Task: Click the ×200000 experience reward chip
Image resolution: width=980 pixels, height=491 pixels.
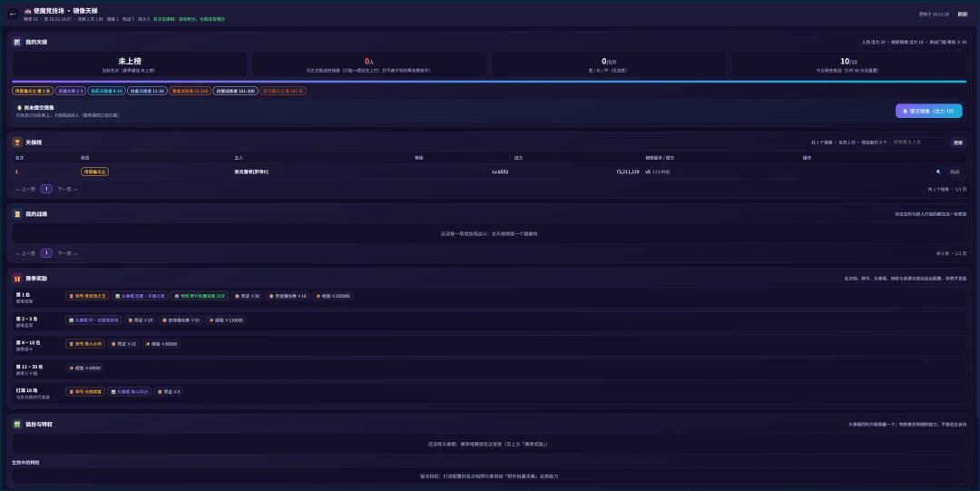Action: click(332, 296)
